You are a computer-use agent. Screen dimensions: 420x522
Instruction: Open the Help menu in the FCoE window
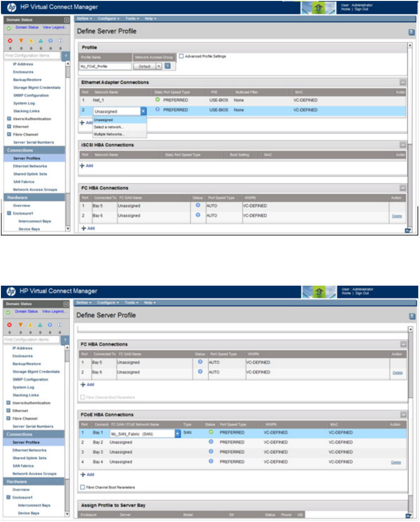[x=150, y=302]
